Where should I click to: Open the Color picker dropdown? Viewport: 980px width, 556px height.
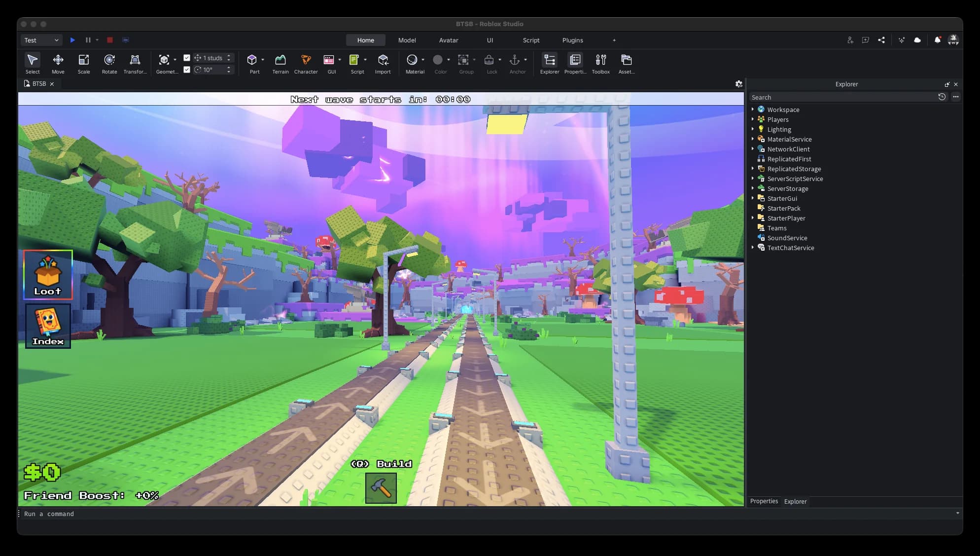point(448,60)
